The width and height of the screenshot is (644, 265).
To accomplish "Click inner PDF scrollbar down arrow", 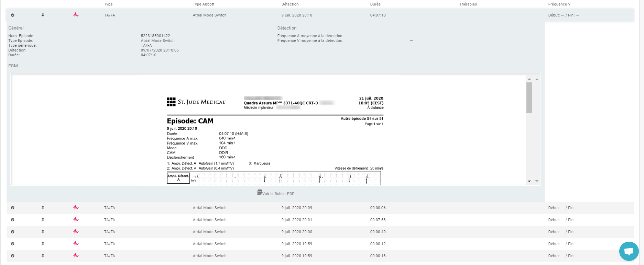I will click(x=529, y=181).
